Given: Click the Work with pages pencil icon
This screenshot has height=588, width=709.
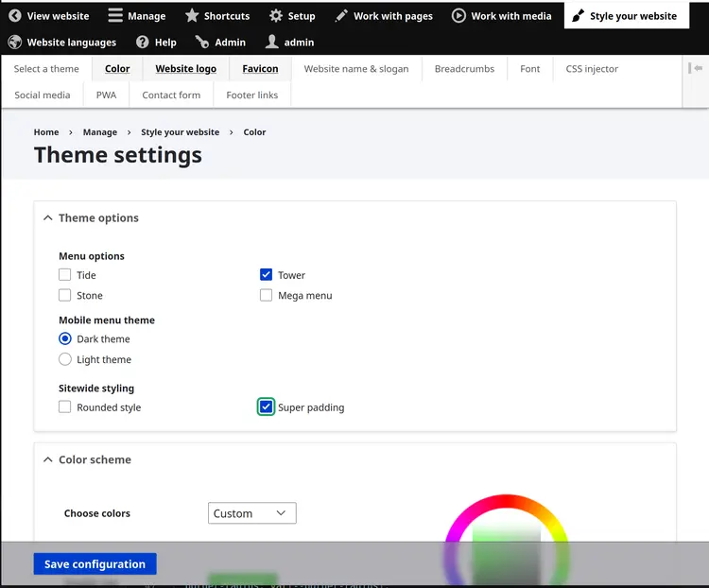Looking at the screenshot, I should pos(341,16).
